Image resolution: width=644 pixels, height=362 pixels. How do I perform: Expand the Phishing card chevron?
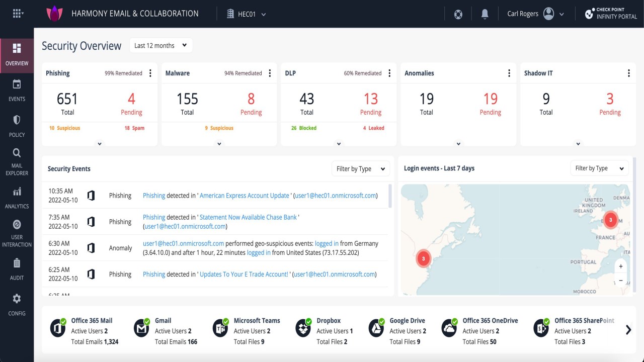tap(100, 144)
